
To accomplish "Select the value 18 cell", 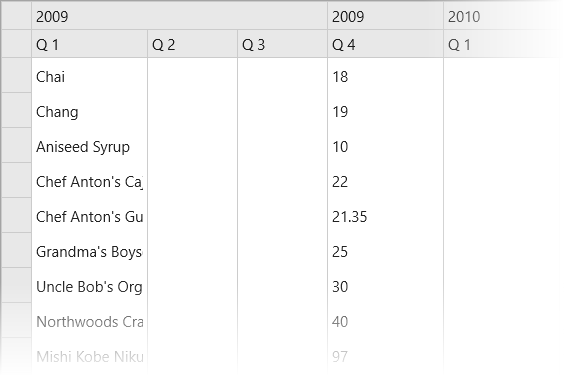I will point(386,77).
